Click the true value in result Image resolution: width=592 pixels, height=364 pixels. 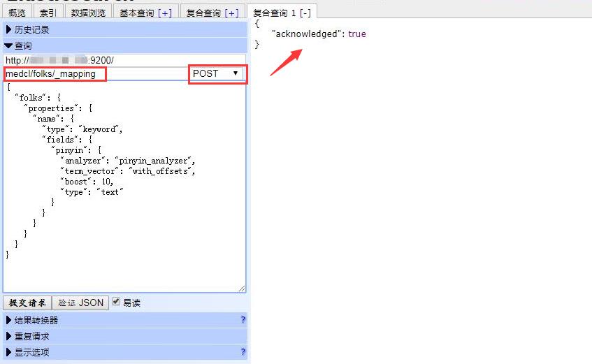click(356, 34)
